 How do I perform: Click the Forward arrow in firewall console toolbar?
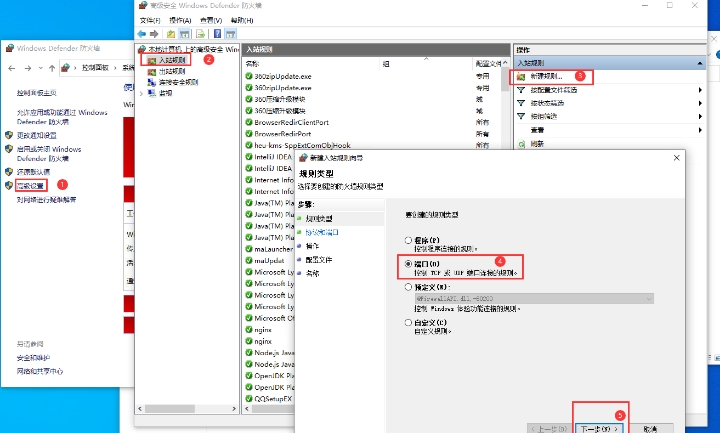[154, 34]
